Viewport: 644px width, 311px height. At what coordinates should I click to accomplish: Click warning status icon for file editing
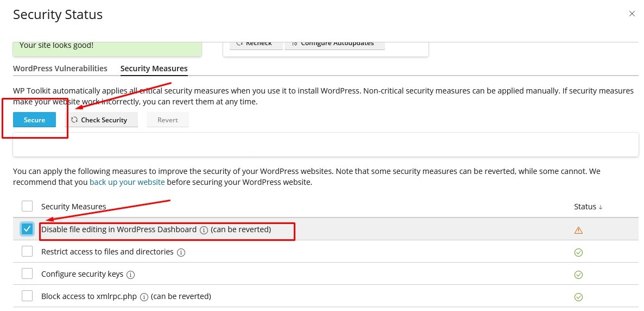pos(578,230)
